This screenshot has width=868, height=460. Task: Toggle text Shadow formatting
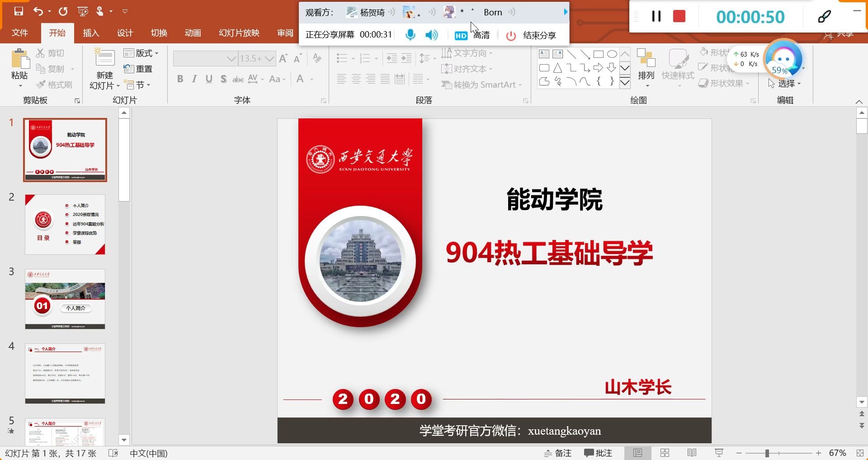tap(223, 79)
